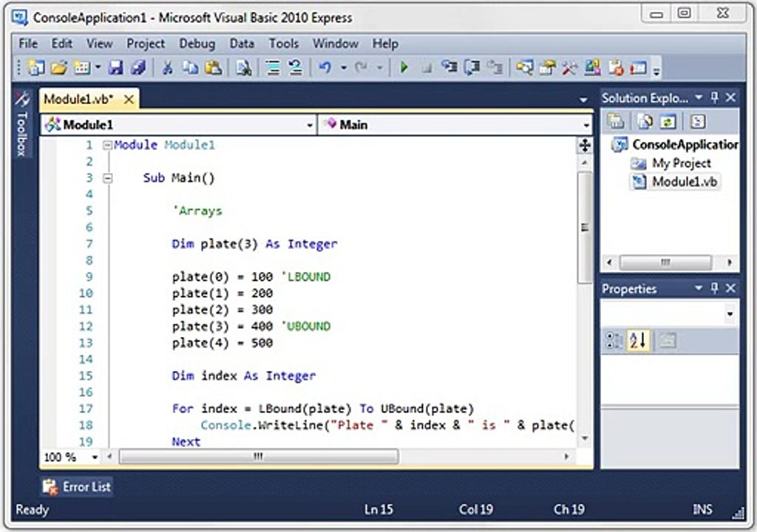This screenshot has height=532, width=757.
Task: Open the Undo history dropdown arrow
Action: pos(343,67)
